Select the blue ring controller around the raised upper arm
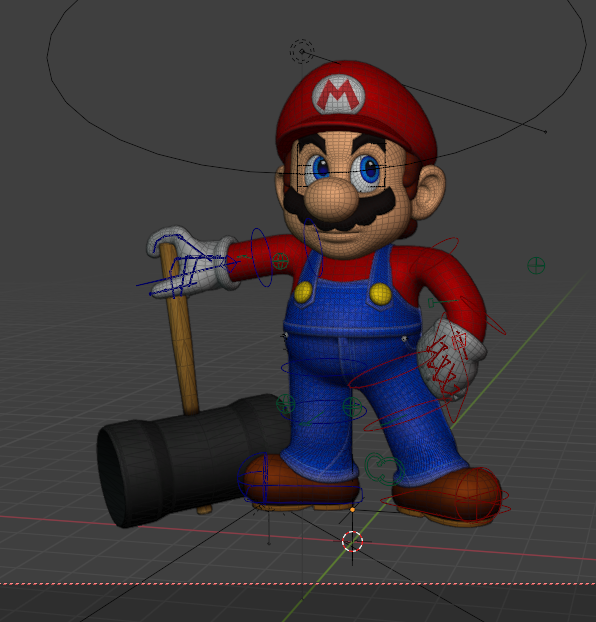The width and height of the screenshot is (596, 622). coord(261,257)
